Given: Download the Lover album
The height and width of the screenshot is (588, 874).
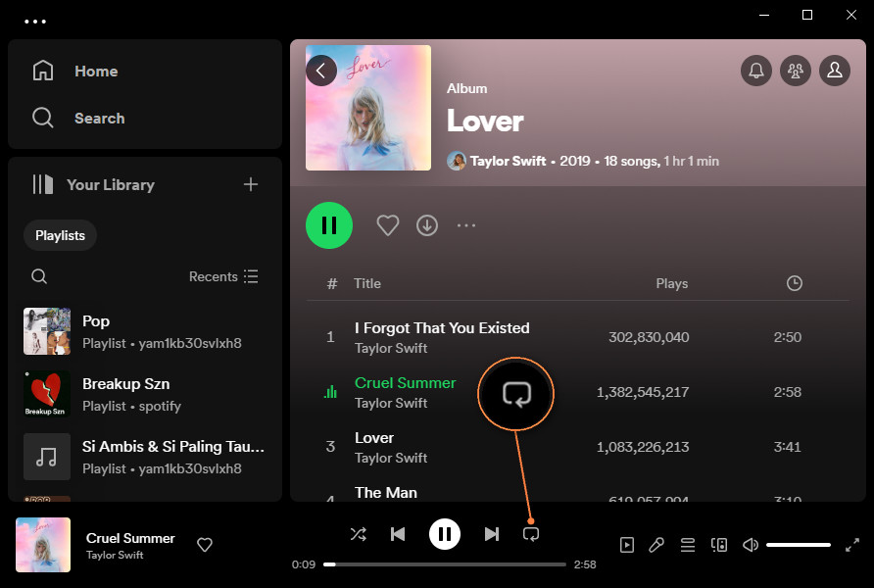Looking at the screenshot, I should [427, 225].
